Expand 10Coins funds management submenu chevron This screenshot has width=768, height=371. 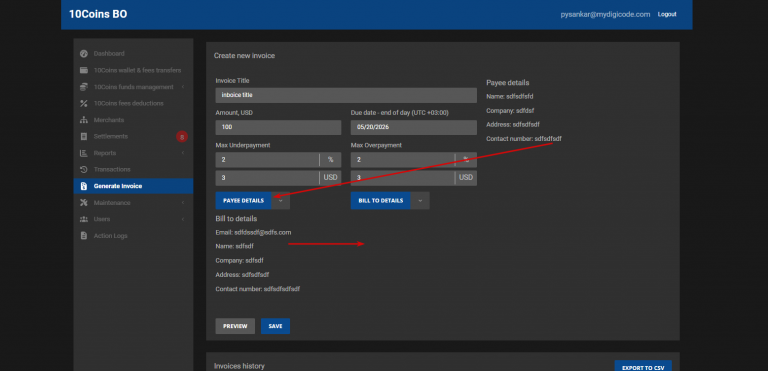pyautogui.click(x=183, y=87)
